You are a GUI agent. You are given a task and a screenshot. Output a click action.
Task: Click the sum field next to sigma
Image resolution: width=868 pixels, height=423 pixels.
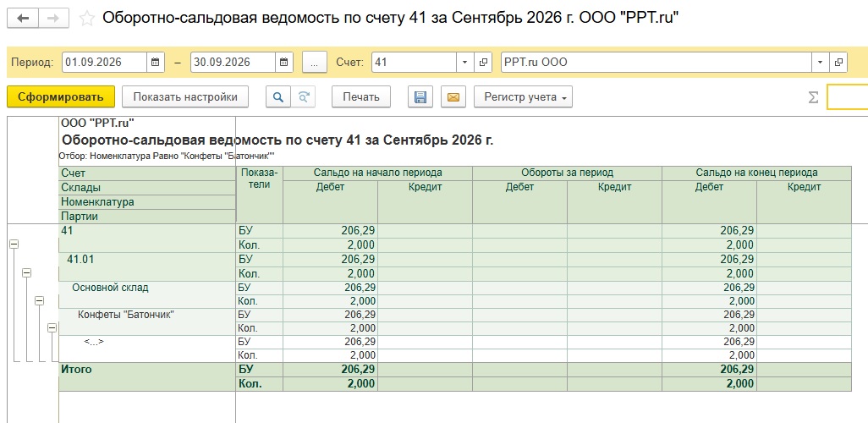[x=848, y=97]
